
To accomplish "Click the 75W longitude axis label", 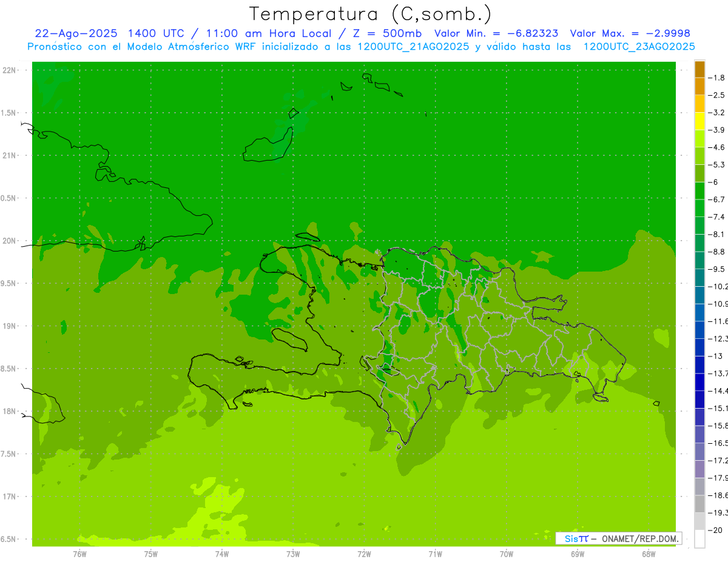I will 150,554.
